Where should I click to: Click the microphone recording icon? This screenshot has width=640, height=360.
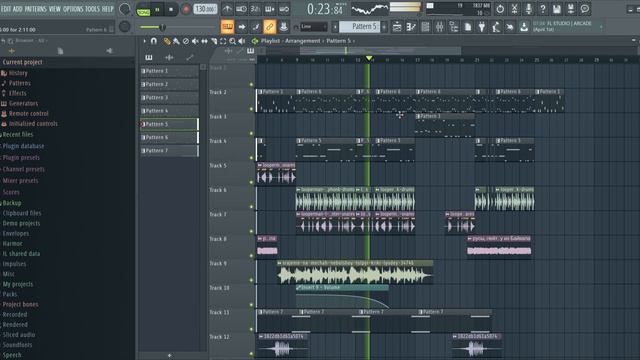tap(529, 9)
